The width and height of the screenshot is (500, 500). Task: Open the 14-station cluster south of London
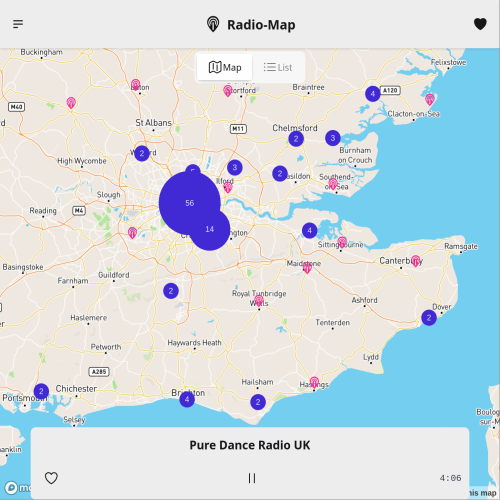coord(210,229)
